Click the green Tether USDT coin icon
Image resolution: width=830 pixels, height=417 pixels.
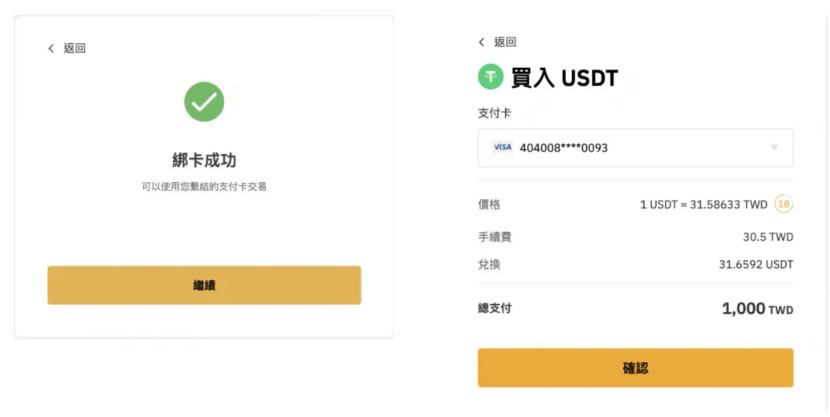tap(491, 76)
